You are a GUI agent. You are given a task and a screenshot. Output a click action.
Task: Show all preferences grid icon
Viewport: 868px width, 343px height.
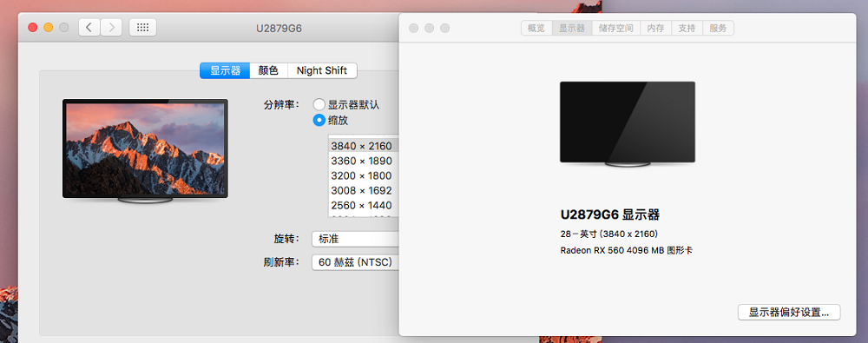click(x=143, y=27)
